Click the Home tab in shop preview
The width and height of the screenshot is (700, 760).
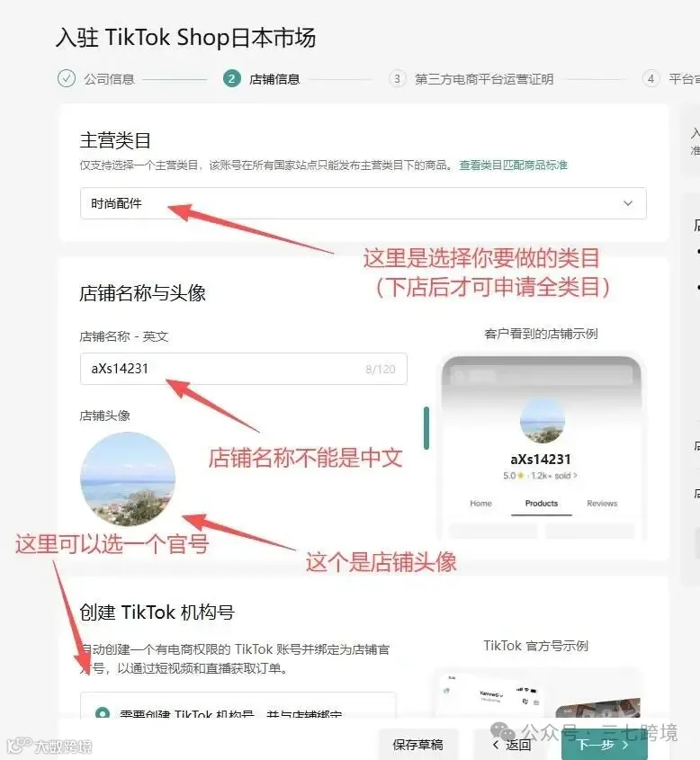tap(480, 504)
